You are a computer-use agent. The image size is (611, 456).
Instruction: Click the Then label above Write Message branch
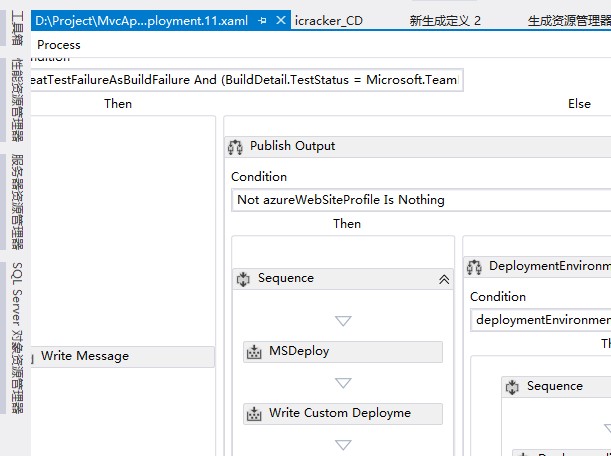(118, 104)
